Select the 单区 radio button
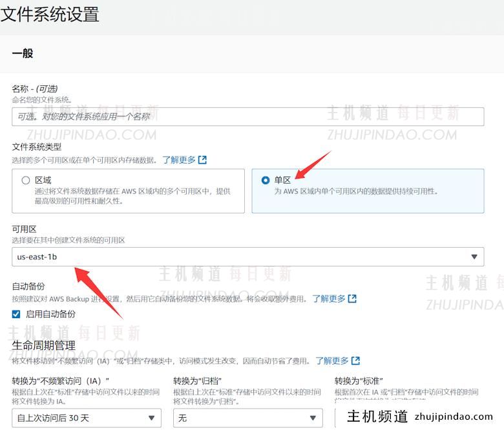 coord(266,180)
